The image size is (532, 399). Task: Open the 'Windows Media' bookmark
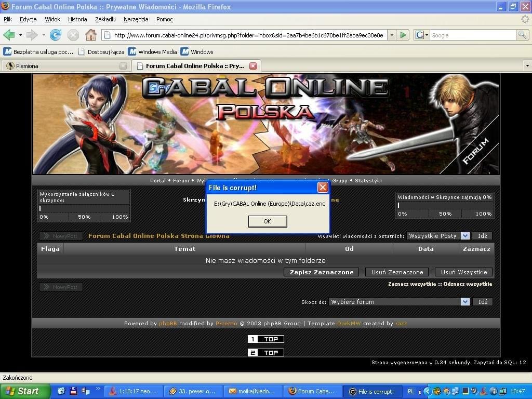click(153, 52)
